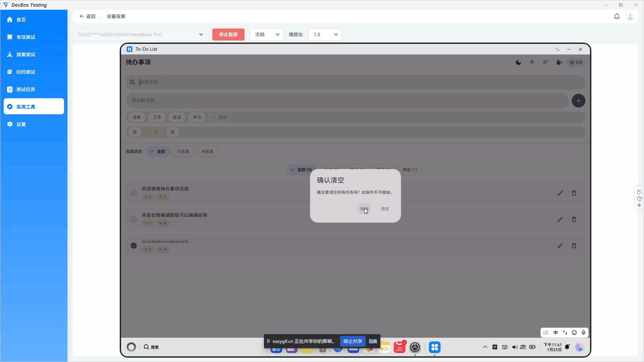The width and height of the screenshot is (644, 362).
Task: Delete the second task with trash icon
Action: tap(574, 220)
